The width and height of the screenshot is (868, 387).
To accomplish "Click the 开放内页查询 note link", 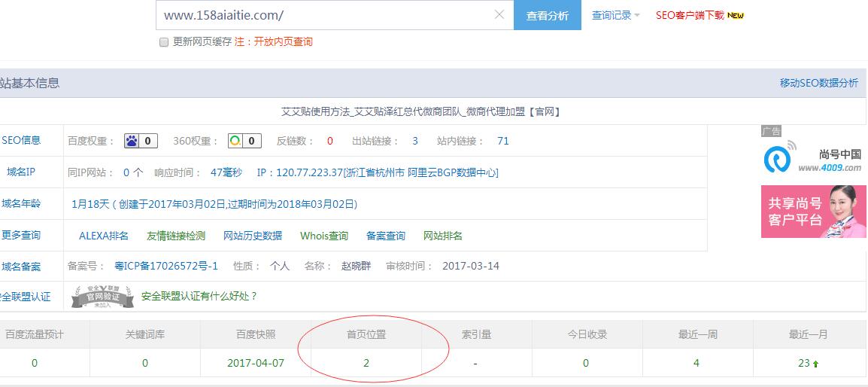I will pyautogui.click(x=283, y=41).
